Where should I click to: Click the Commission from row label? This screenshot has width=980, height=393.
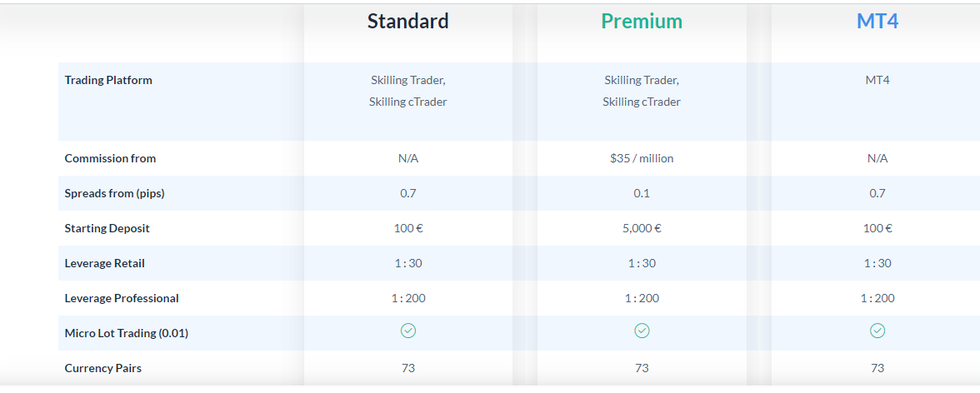tap(110, 159)
